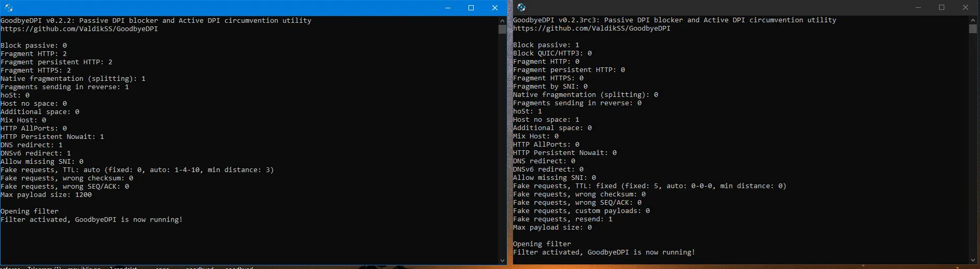Click the scrollbar thumb in right console
The height and width of the screenshot is (269, 980).
pyautogui.click(x=973, y=29)
